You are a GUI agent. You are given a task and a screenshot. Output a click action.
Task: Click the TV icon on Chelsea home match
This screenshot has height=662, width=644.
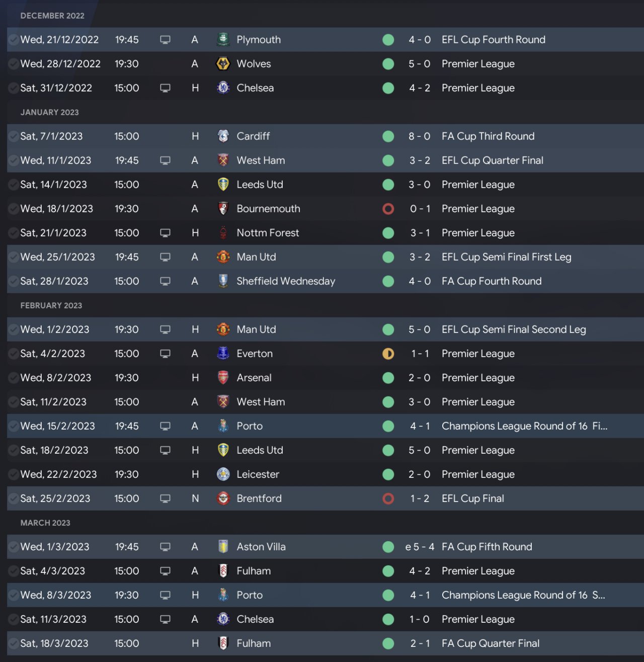click(x=165, y=88)
